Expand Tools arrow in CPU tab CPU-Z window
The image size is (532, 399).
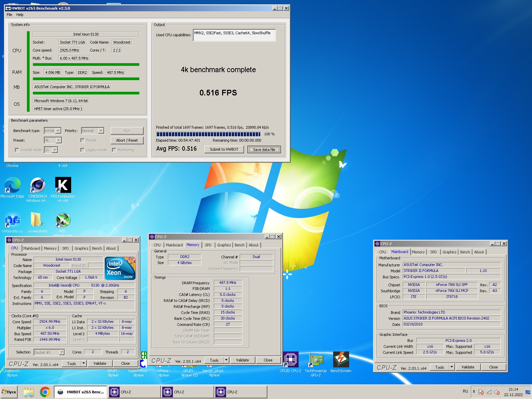pyautogui.click(x=84, y=363)
